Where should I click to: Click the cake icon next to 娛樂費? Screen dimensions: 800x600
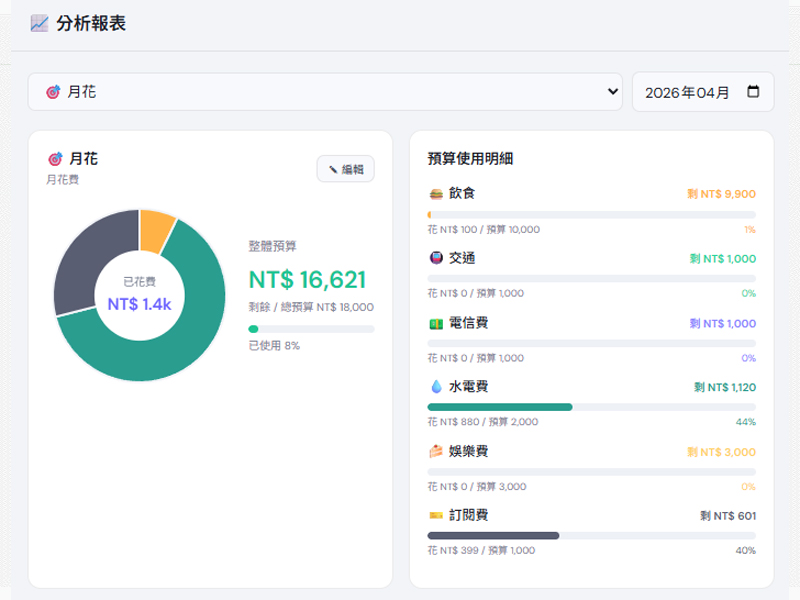(x=436, y=451)
